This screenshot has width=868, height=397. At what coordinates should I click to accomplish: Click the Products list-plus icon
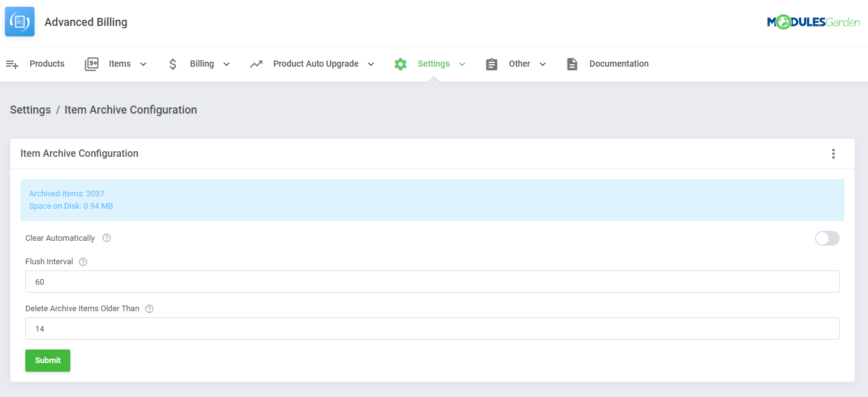(x=12, y=64)
